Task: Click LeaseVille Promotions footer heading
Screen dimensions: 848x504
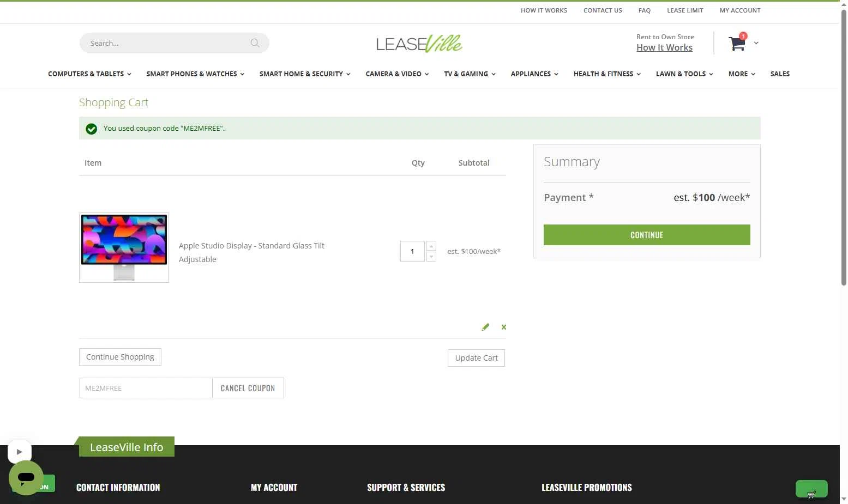Action: pyautogui.click(x=586, y=488)
